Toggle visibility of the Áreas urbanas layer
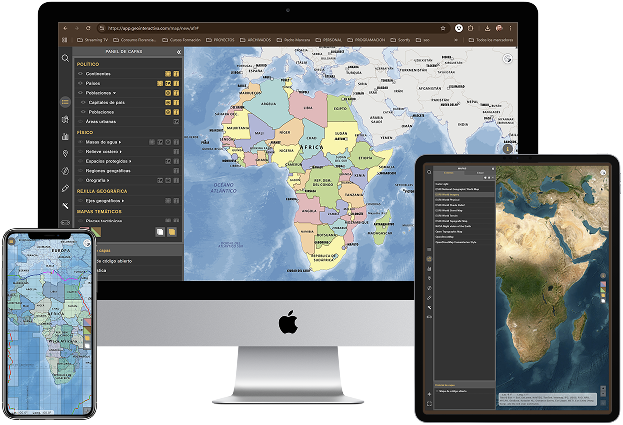Screen dimensions: 623x425 tap(80, 122)
